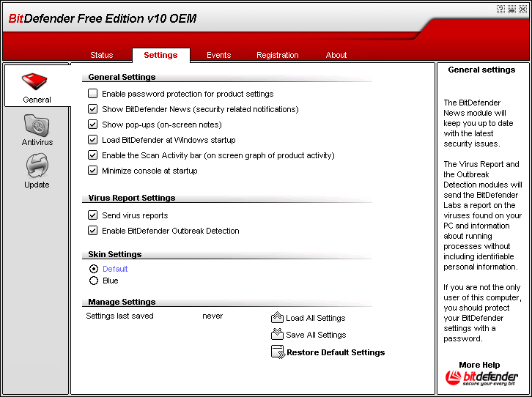Open the General section red book icon
532x397 pixels.
click(34, 81)
